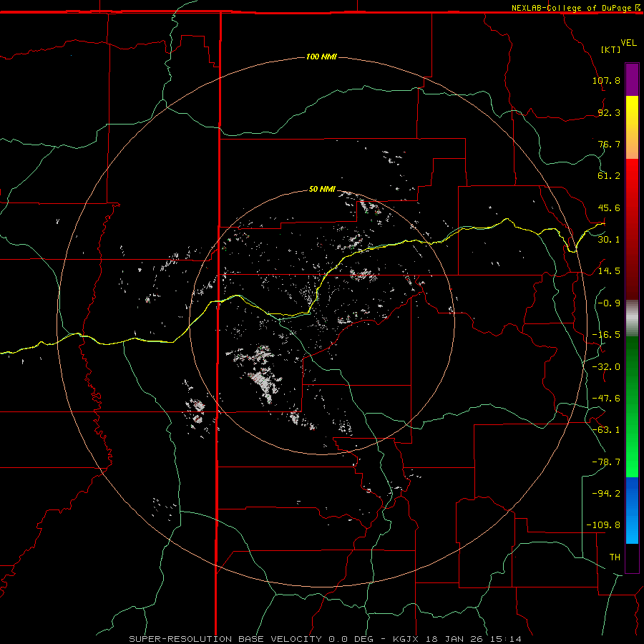This screenshot has width=644, height=644.
Task: Click the 45.6 velocity scale value
Action: click(609, 208)
